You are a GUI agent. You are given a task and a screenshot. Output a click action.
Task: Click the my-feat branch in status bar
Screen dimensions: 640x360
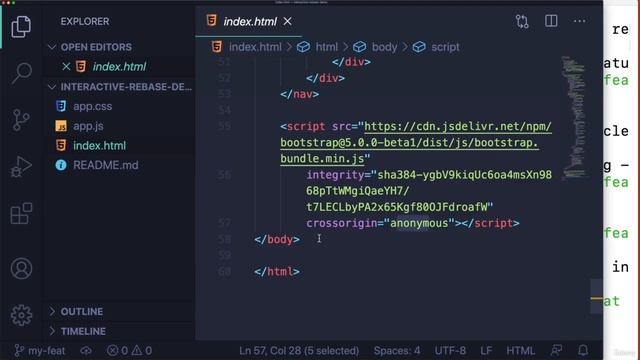pyautogui.click(x=40, y=351)
